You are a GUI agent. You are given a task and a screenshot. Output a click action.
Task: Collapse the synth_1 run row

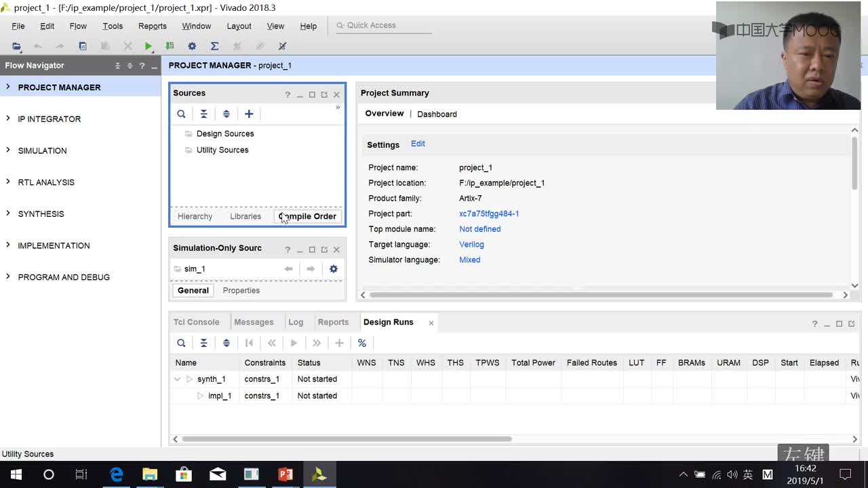tap(177, 379)
